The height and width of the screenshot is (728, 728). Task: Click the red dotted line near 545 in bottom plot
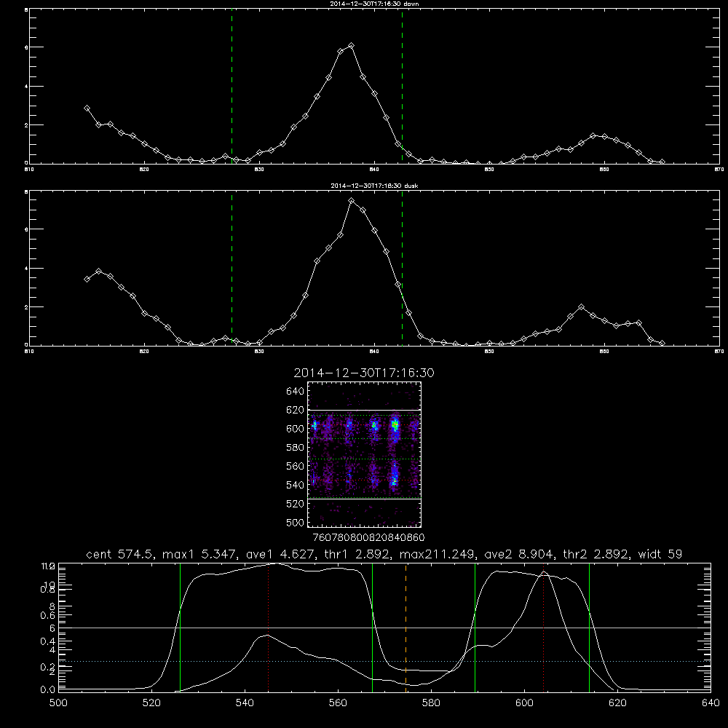269,627
